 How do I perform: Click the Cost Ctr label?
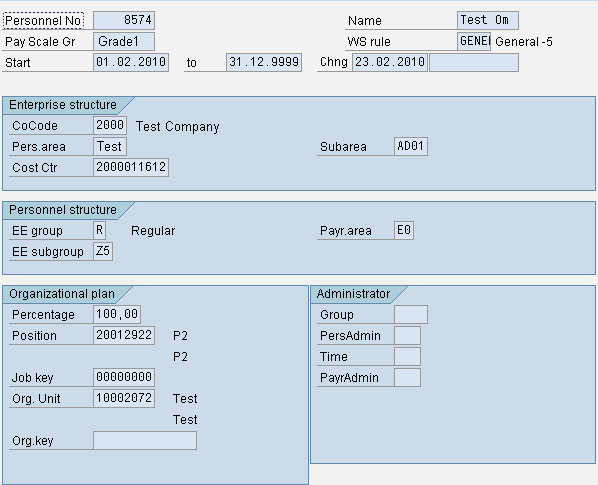pyautogui.click(x=35, y=168)
